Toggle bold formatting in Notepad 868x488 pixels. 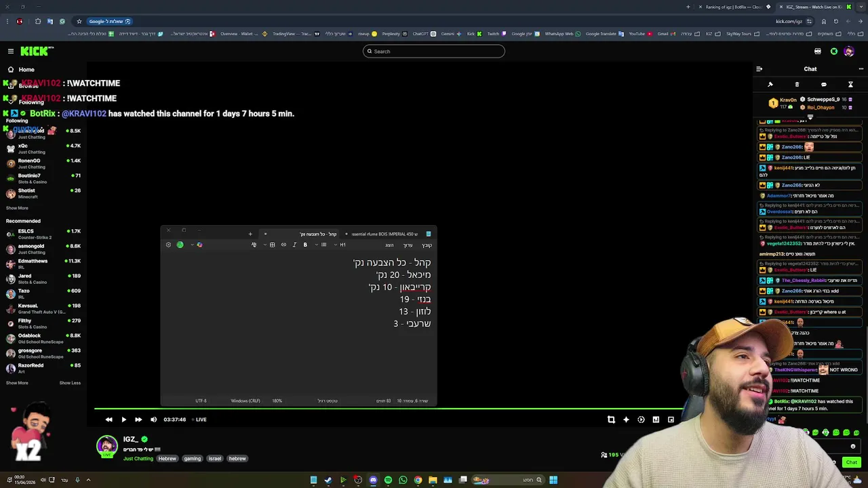click(x=305, y=245)
